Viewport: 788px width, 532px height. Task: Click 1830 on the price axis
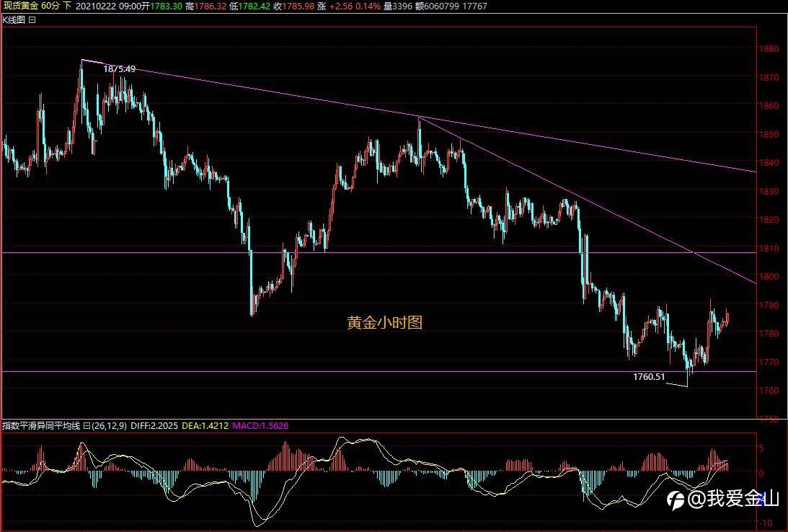pyautogui.click(x=769, y=192)
